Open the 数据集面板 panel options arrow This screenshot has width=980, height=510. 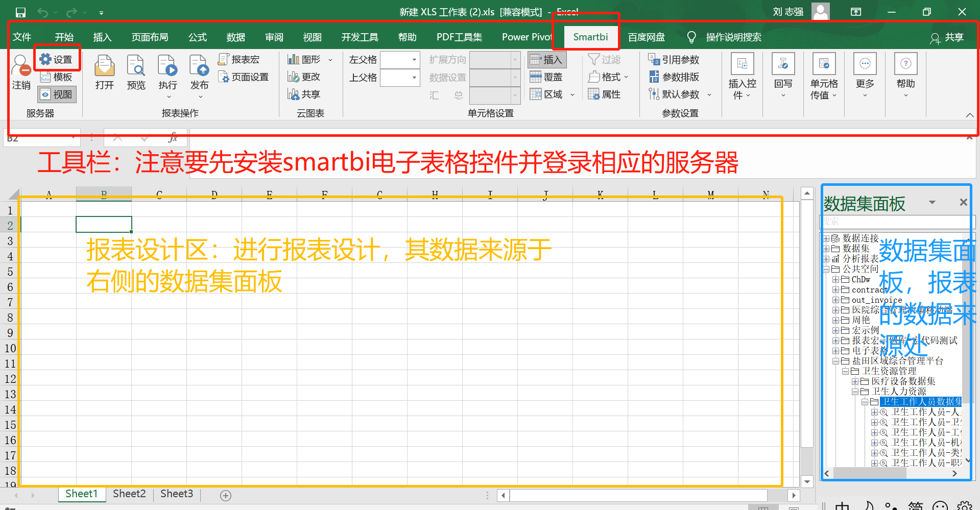tap(932, 202)
